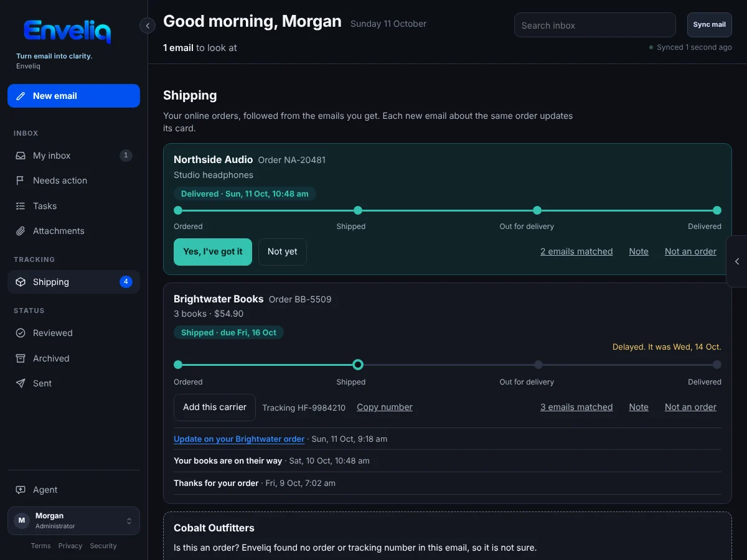The image size is (747, 560).
Task: Launch the Agent chat icon
Action: pos(21,490)
